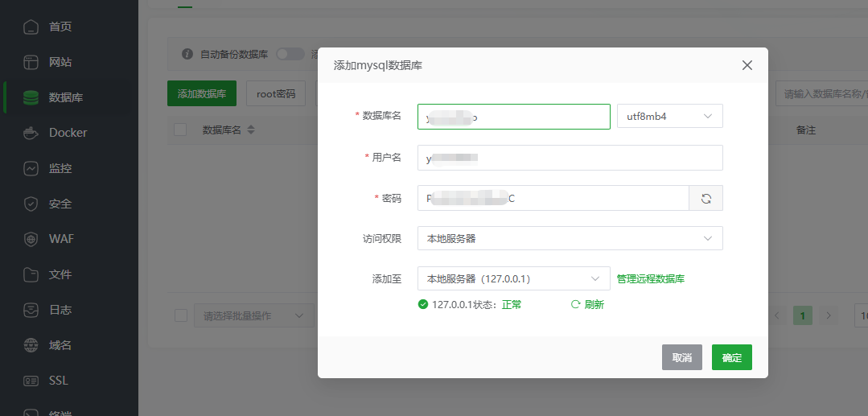868x416 pixels.
Task: Open the 请选择批量操作 batch dropdown
Action: point(254,315)
